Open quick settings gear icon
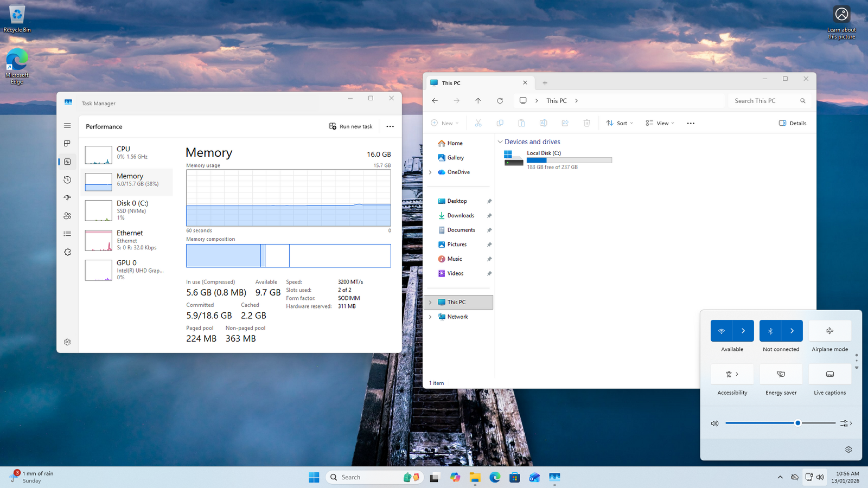The width and height of the screenshot is (868, 488). point(848,450)
